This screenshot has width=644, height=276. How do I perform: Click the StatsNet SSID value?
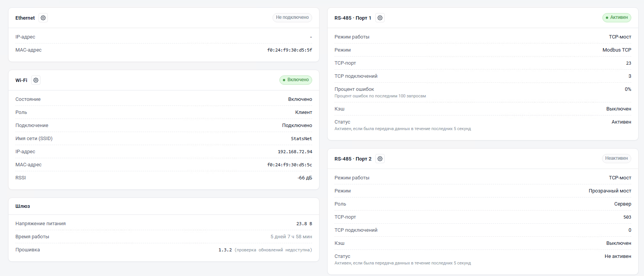[x=301, y=139]
